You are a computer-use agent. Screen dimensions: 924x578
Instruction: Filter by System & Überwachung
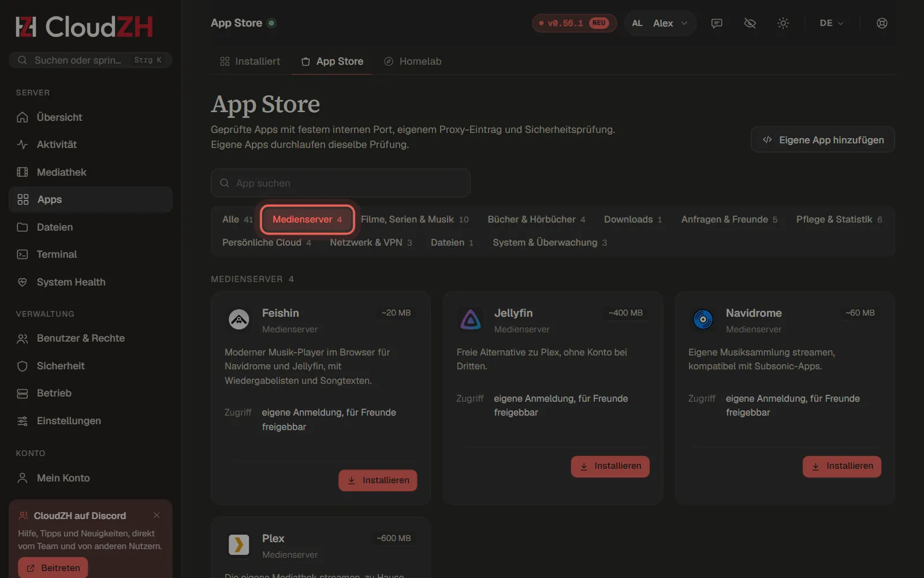(550, 243)
